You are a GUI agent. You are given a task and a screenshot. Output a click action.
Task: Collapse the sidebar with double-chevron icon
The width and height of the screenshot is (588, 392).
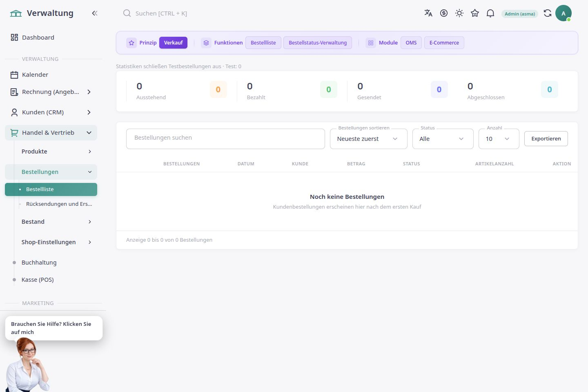[x=95, y=13]
